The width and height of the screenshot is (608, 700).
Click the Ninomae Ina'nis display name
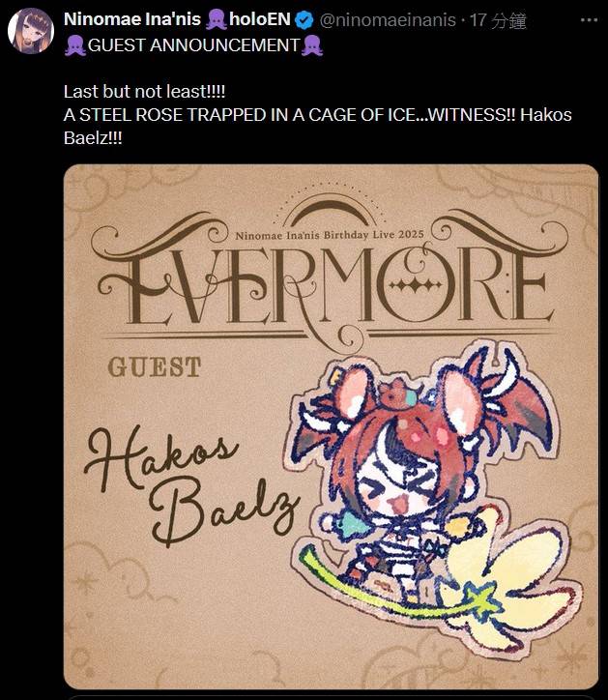click(x=132, y=19)
